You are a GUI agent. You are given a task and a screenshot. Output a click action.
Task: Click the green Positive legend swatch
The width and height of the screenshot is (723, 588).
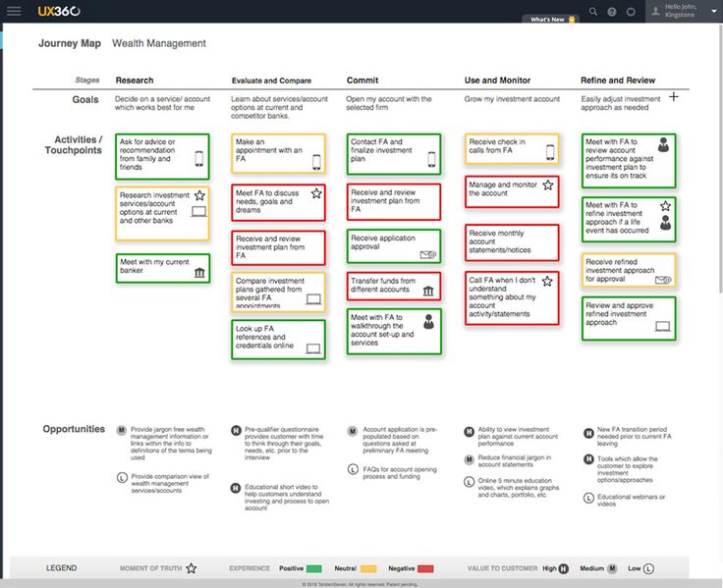314,568
